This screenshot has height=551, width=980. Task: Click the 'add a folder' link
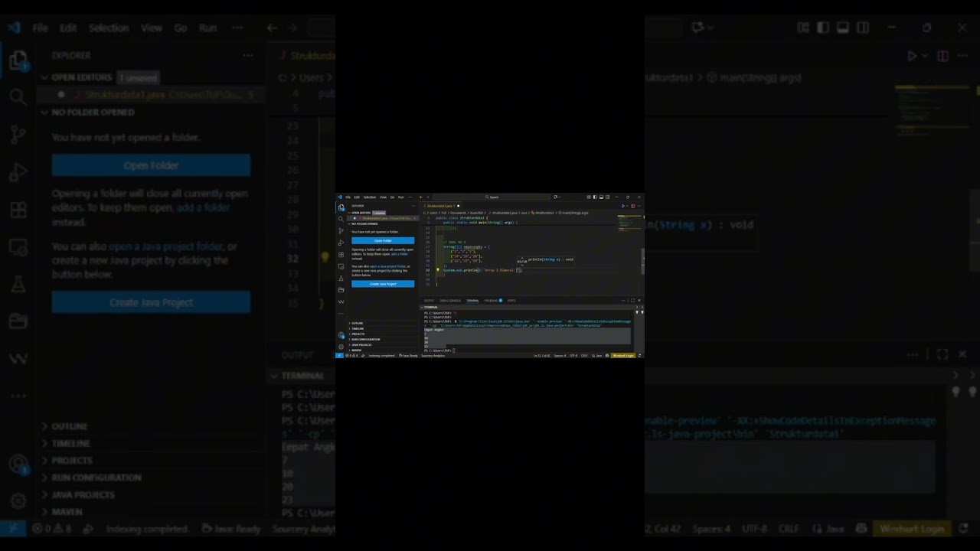(x=400, y=254)
